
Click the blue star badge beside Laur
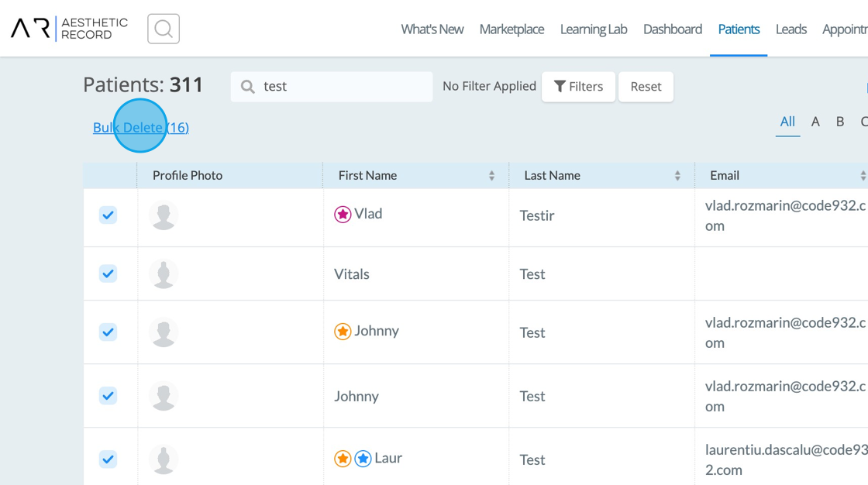click(x=363, y=459)
